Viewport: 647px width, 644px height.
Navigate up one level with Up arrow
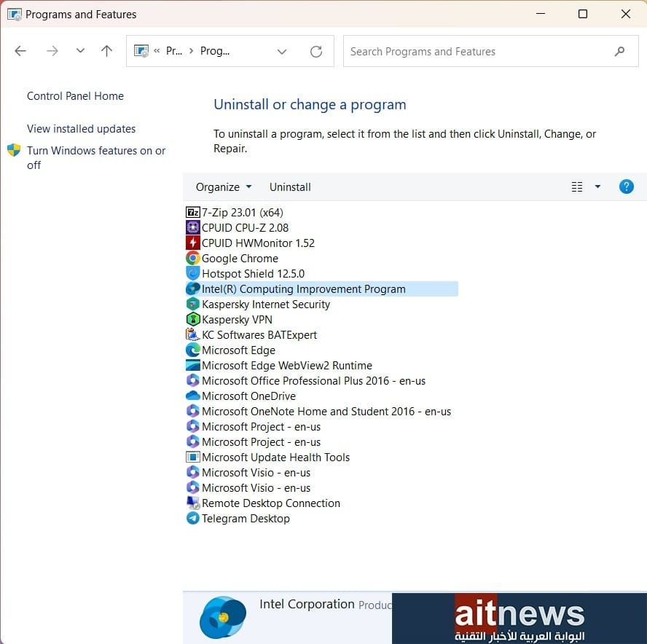click(x=107, y=51)
